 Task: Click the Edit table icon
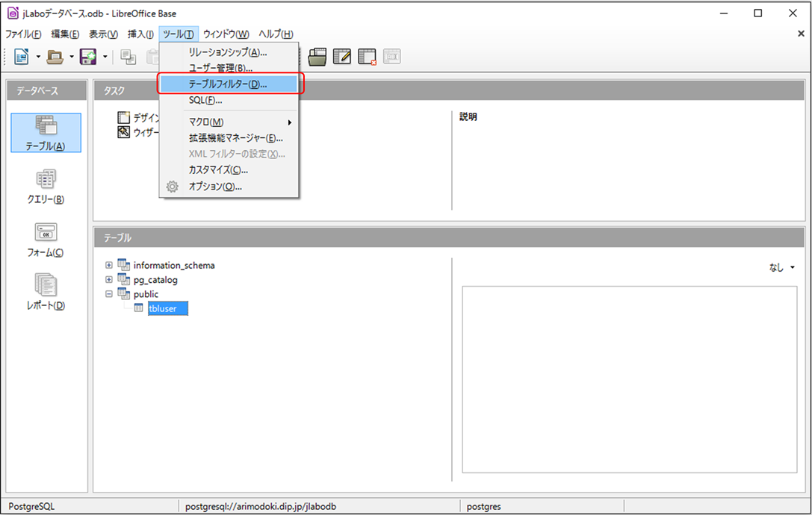click(x=342, y=57)
